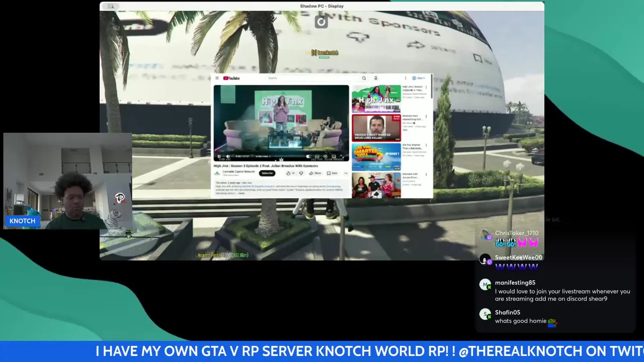Open the 'Interview with' recommended video thumbnail
644x362 pixels.
pos(376,185)
